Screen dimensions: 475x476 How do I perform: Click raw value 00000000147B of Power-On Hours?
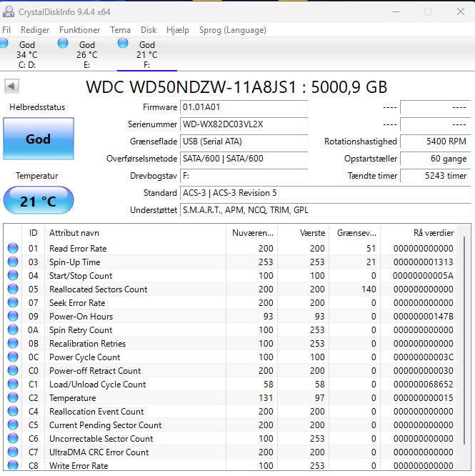pos(423,317)
